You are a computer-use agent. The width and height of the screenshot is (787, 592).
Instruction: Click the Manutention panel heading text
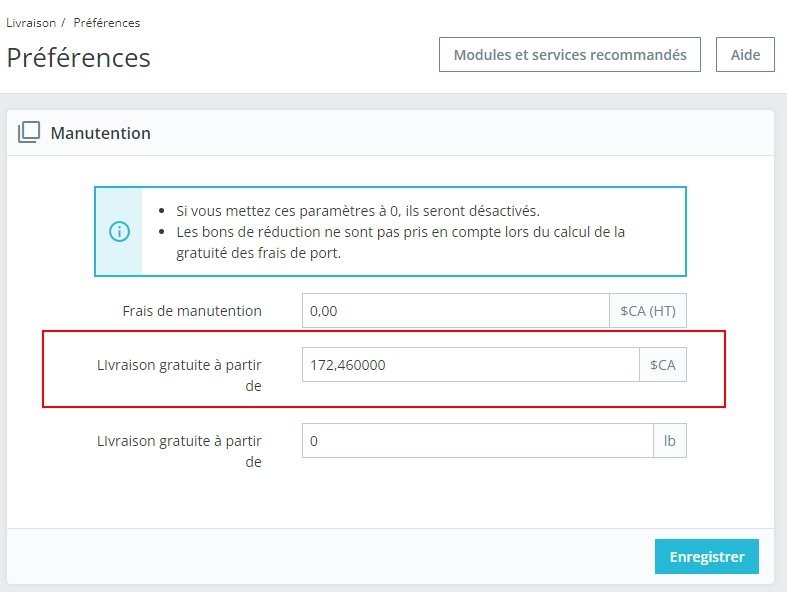point(101,133)
